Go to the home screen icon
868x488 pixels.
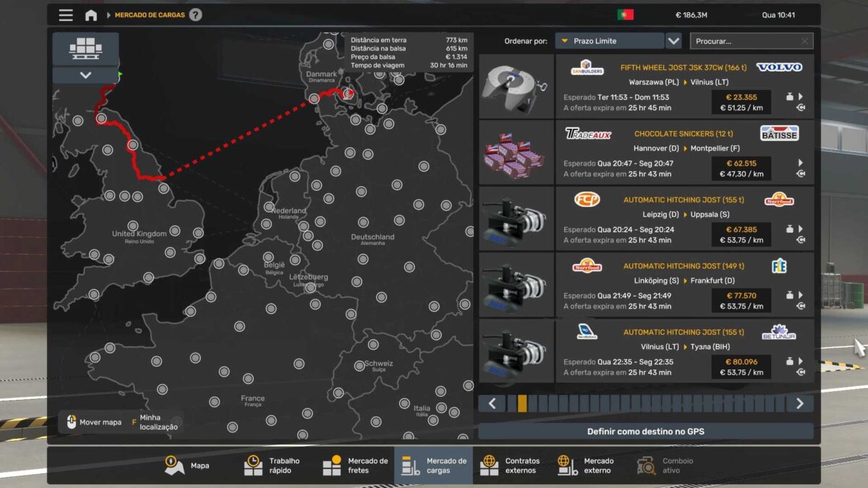point(90,15)
